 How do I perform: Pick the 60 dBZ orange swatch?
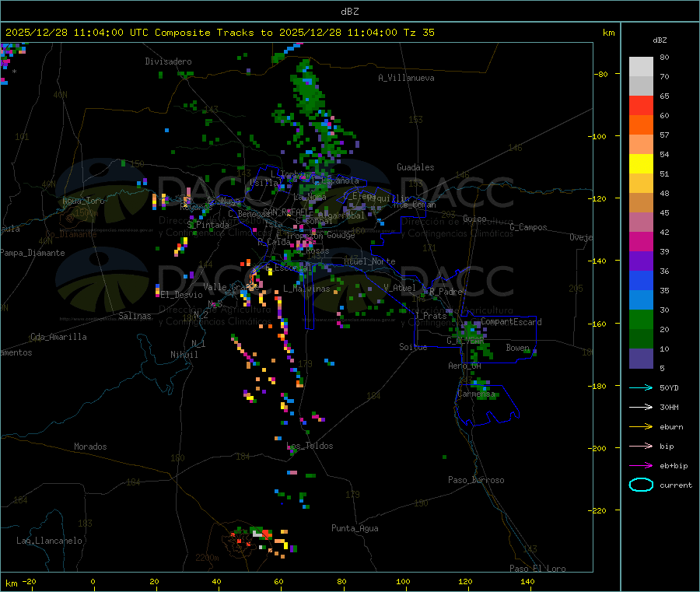641,125
